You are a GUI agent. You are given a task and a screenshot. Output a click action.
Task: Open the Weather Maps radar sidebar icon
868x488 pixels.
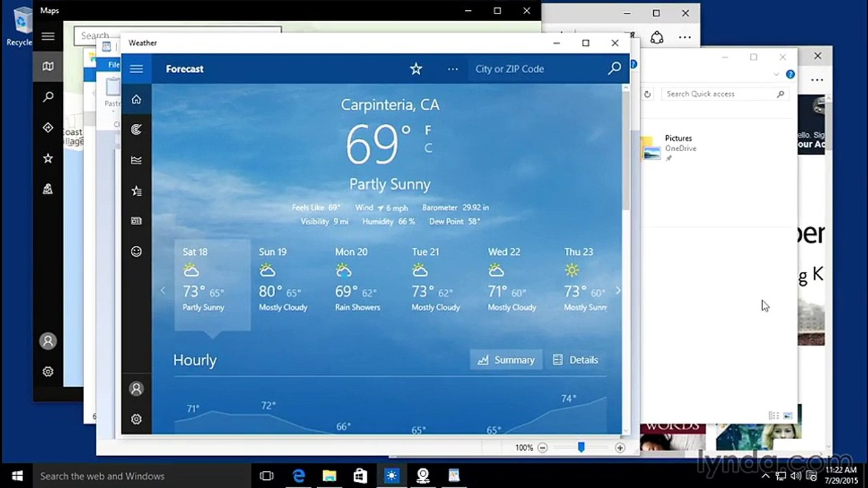click(x=136, y=129)
